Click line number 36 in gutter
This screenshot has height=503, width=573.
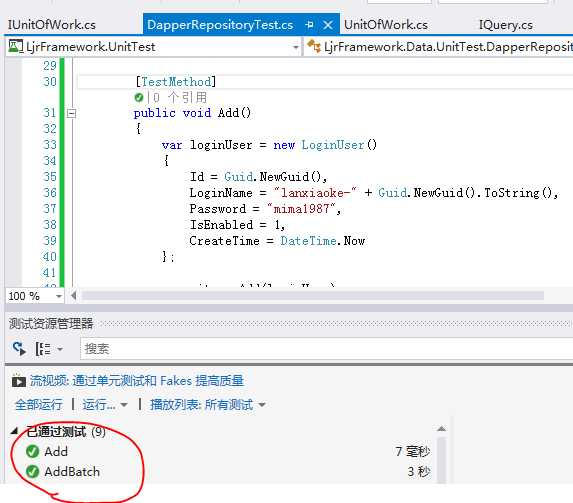tap(50, 193)
